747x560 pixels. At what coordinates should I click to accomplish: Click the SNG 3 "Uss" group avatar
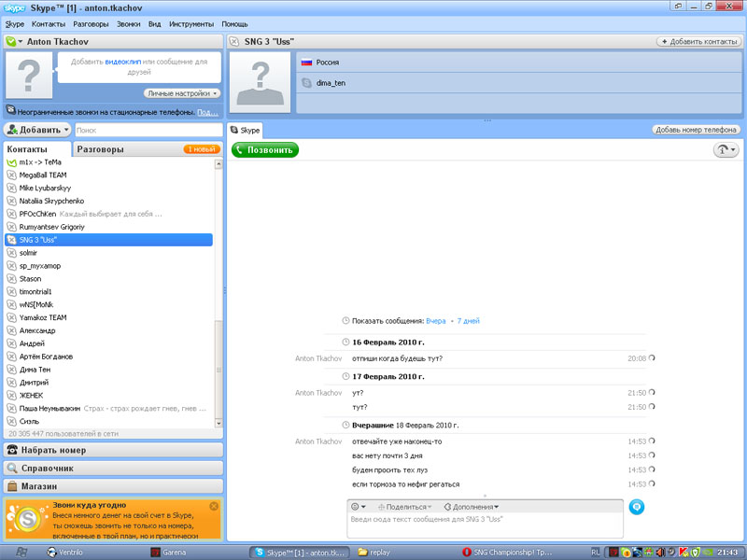click(x=261, y=82)
